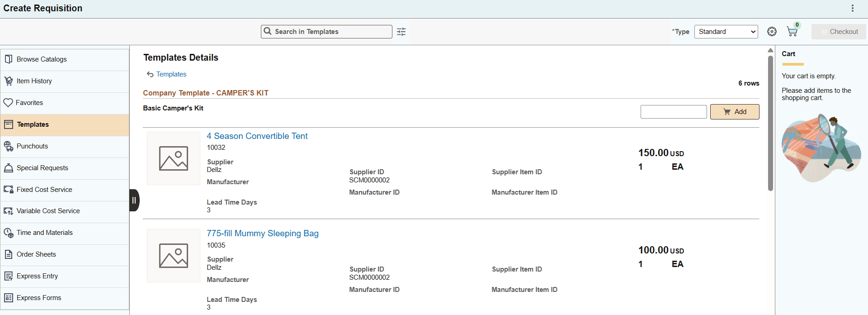Image resolution: width=868 pixels, height=315 pixels.
Task: Click the Templates sidebar icon
Action: (9, 124)
